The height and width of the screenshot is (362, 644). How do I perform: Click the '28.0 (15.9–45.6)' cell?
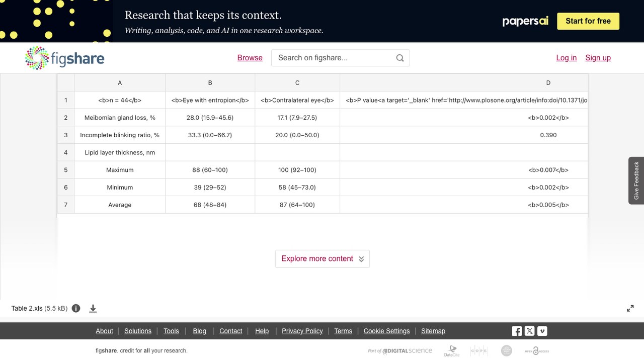(x=210, y=118)
